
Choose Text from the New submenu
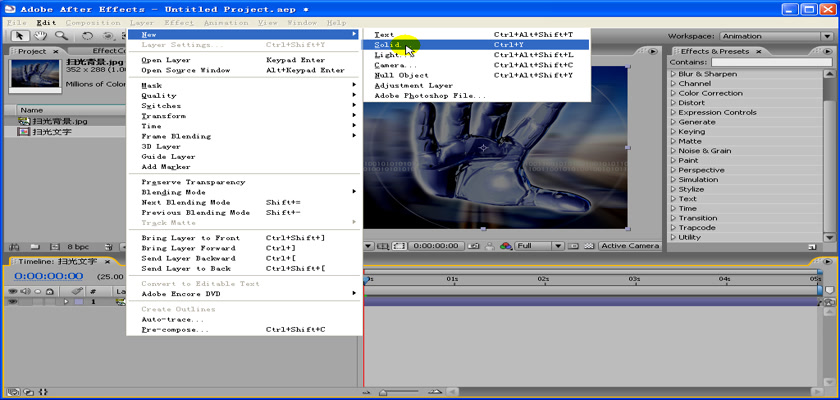click(476, 34)
